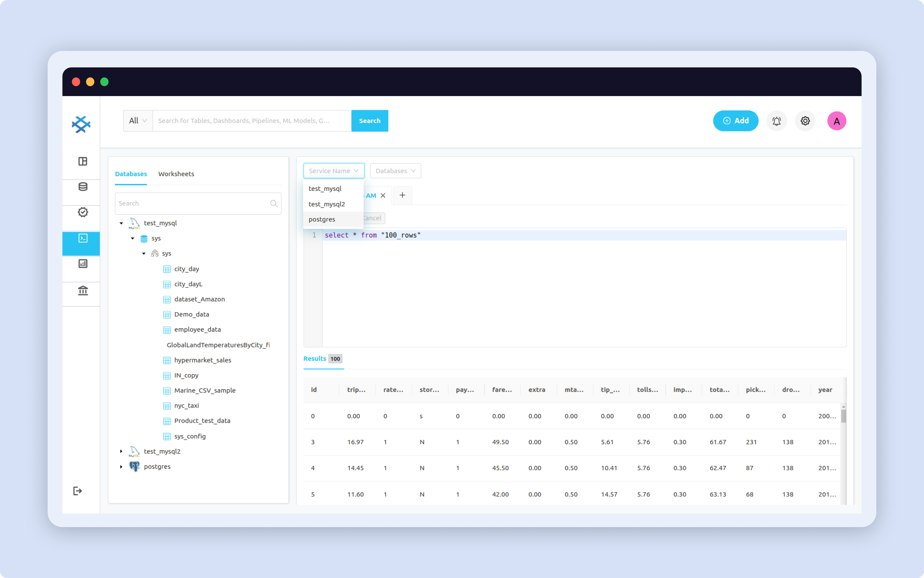The image size is (924, 578).
Task: Open the Explore panel icon in sidebar
Action: coord(83,161)
